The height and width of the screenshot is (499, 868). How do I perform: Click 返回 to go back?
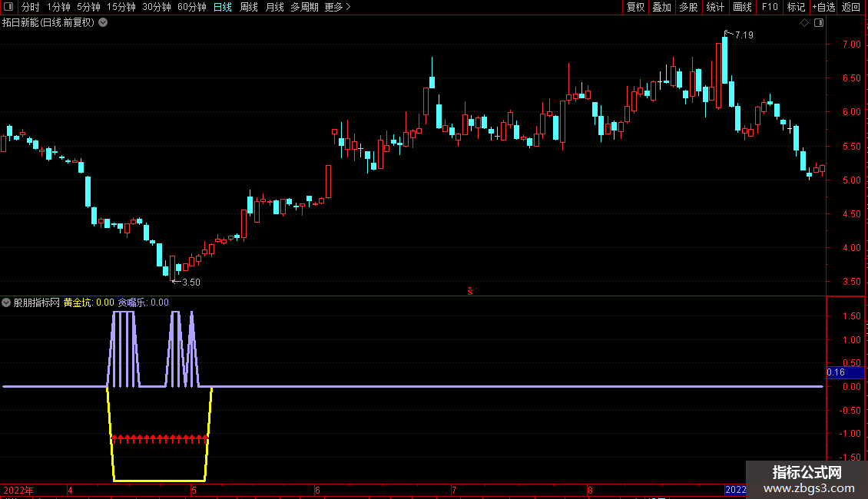[x=851, y=7]
